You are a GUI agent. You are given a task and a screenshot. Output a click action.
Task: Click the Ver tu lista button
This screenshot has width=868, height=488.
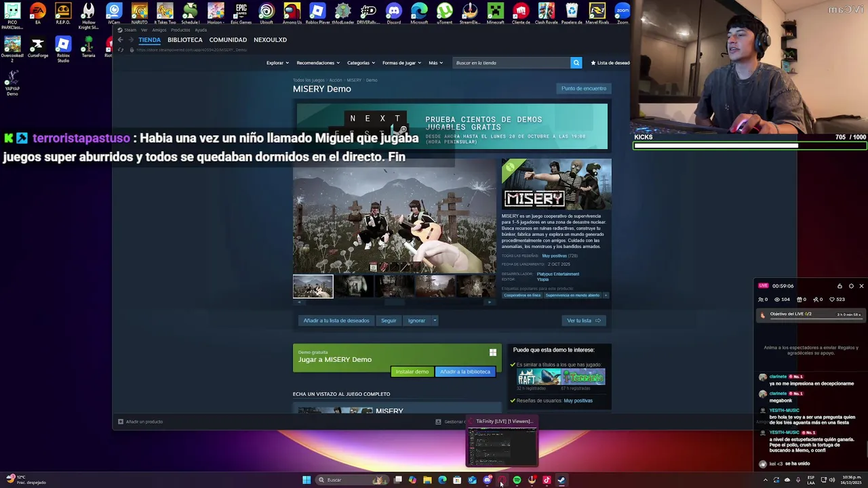pos(584,321)
